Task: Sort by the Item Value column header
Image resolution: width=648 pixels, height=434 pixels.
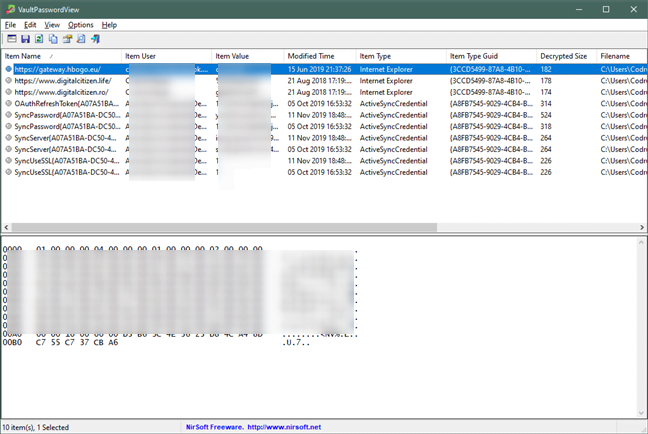Action: point(248,56)
